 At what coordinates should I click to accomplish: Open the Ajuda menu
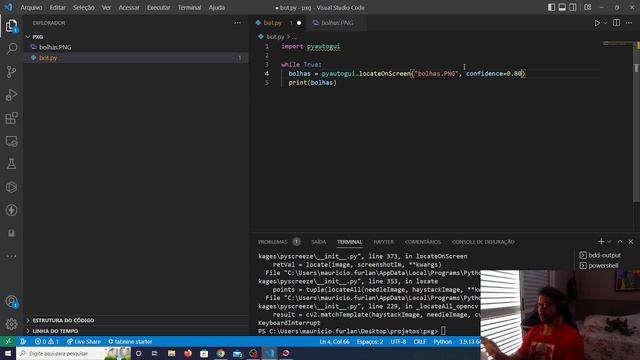point(217,7)
